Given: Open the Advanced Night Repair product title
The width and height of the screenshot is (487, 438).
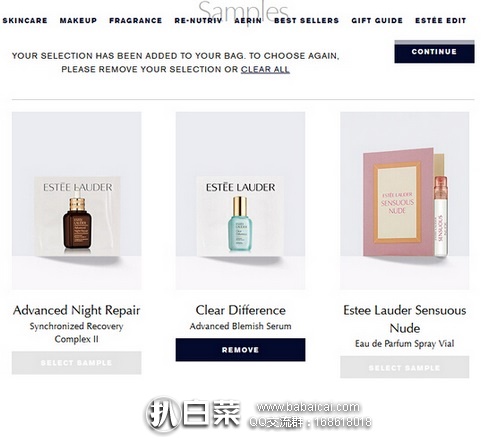Looking at the screenshot, I should 77,310.
